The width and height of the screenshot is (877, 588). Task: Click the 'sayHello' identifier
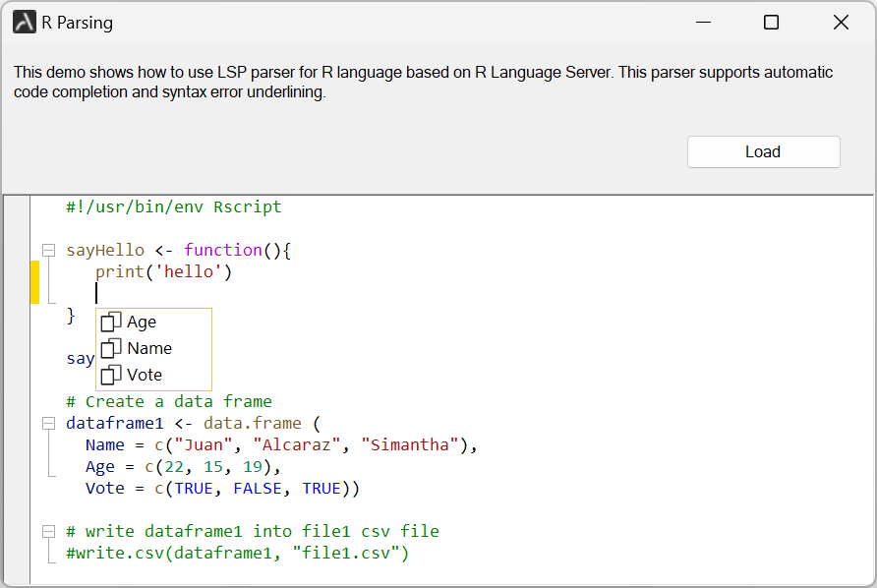click(105, 250)
